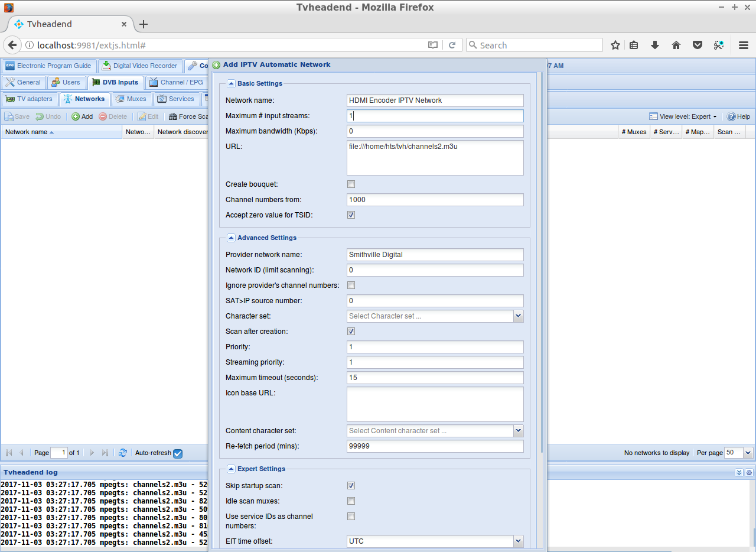Uncheck the Skip startup scan option
This screenshot has height=552, width=756.
(x=351, y=485)
